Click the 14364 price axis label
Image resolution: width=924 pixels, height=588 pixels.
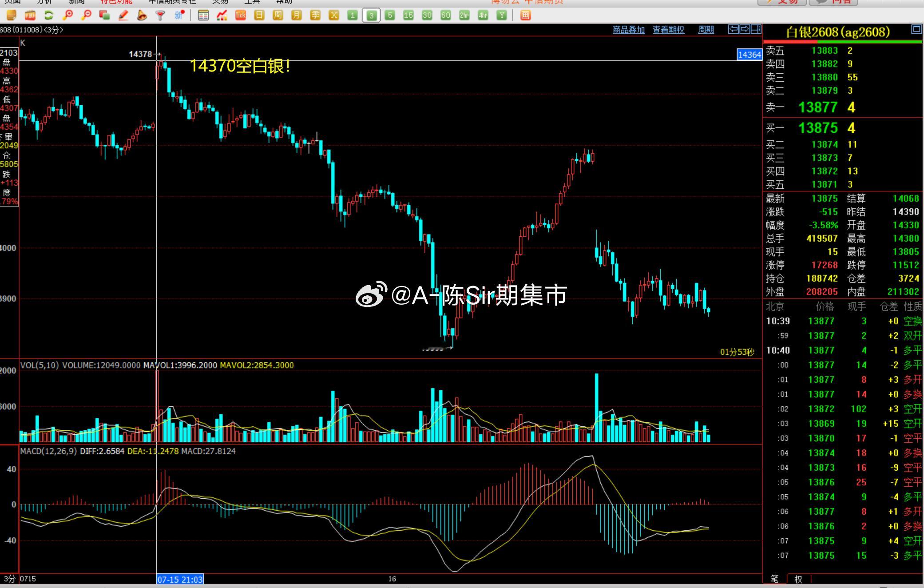click(750, 55)
